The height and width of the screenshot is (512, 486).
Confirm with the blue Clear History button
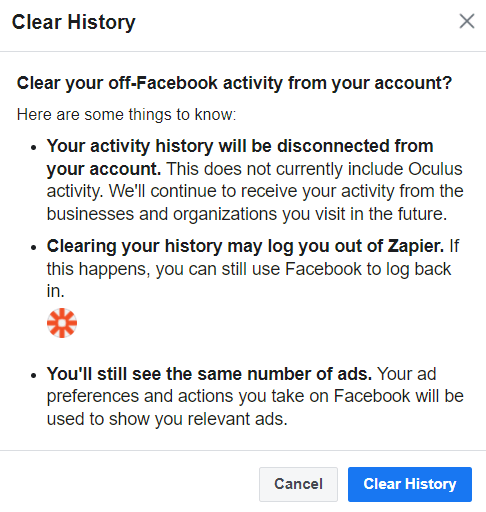point(410,484)
